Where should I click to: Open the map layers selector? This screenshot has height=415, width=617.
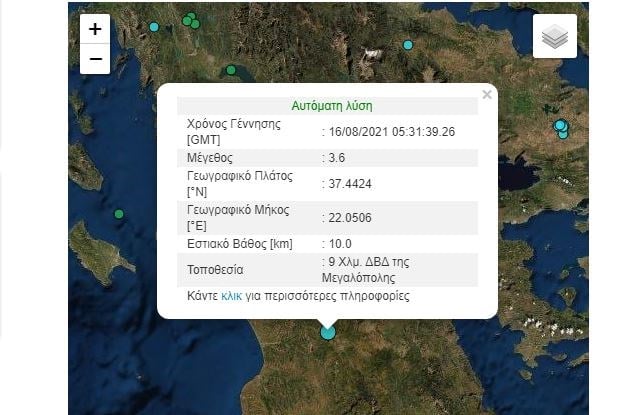click(x=555, y=36)
